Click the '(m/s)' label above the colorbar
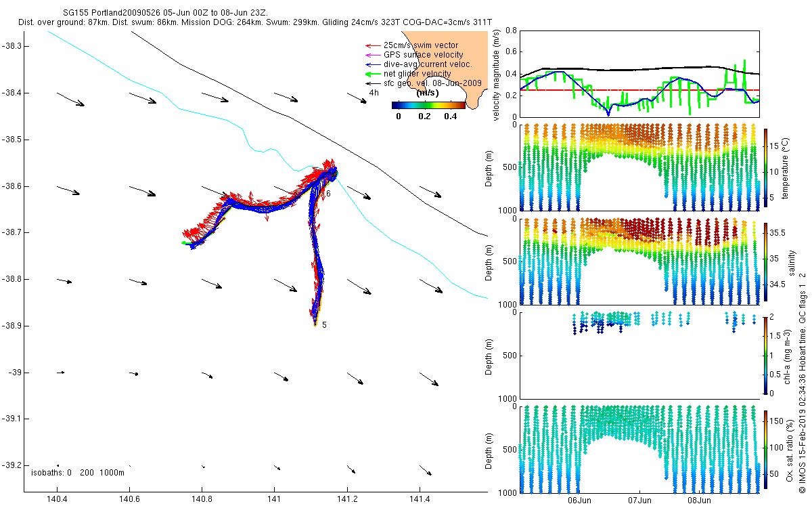The image size is (812, 508). click(x=428, y=93)
